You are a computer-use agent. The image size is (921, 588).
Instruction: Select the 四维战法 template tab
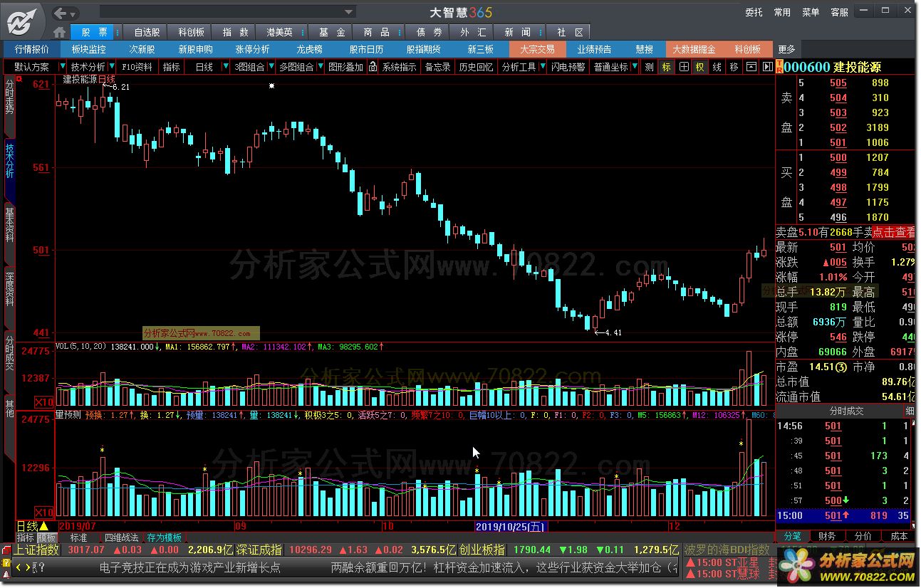click(x=121, y=538)
